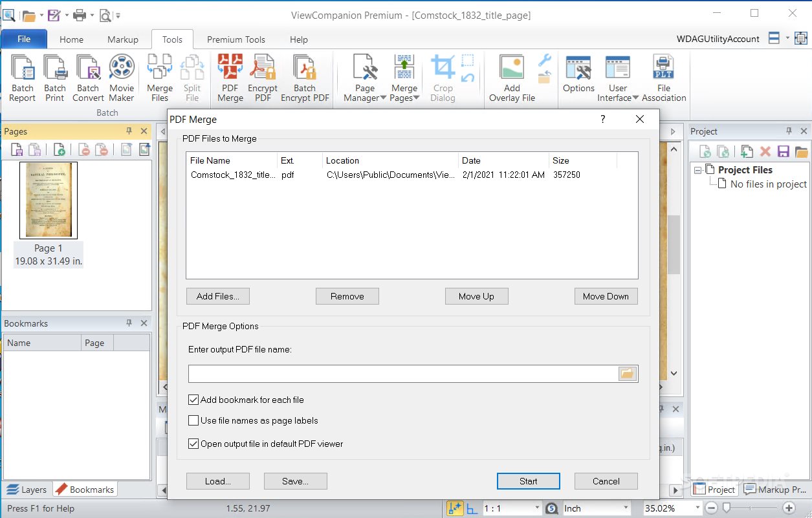The width and height of the screenshot is (812, 518).
Task: Click the fit-to-window icon near account name
Action: point(801,38)
